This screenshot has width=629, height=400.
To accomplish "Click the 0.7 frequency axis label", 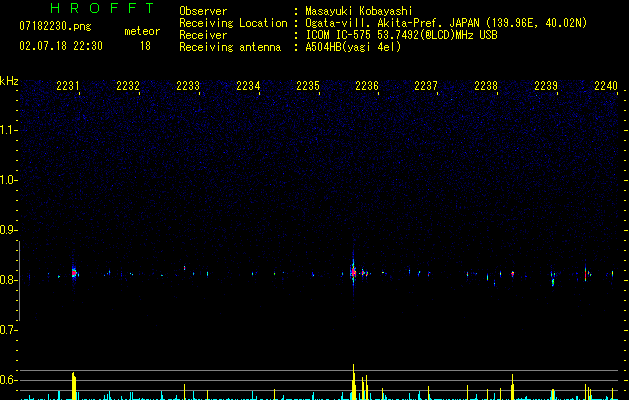I will tap(7, 330).
